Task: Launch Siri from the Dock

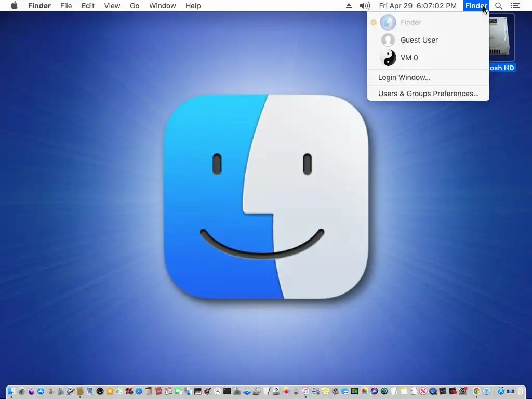Action: [374, 391]
